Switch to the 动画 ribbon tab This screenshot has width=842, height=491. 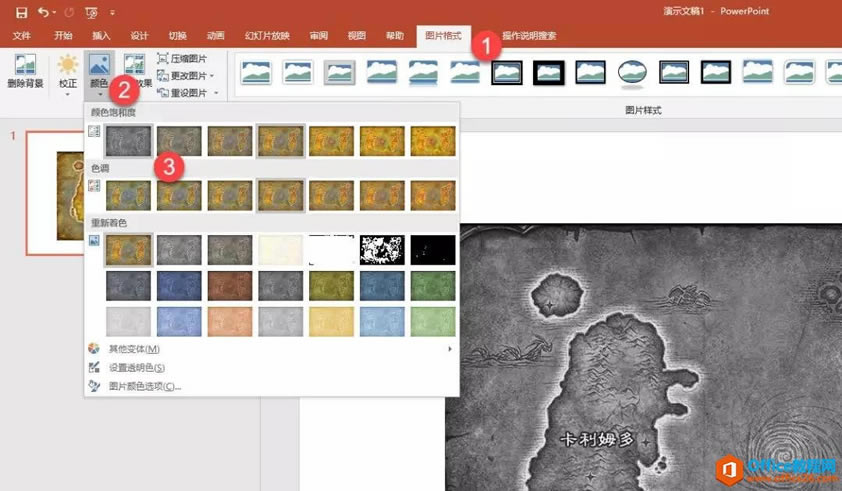click(x=215, y=35)
